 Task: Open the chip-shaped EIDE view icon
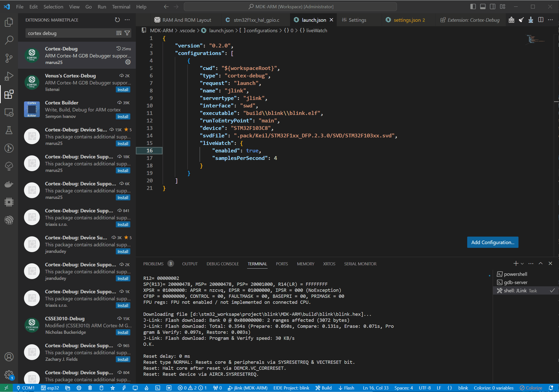coord(9,202)
